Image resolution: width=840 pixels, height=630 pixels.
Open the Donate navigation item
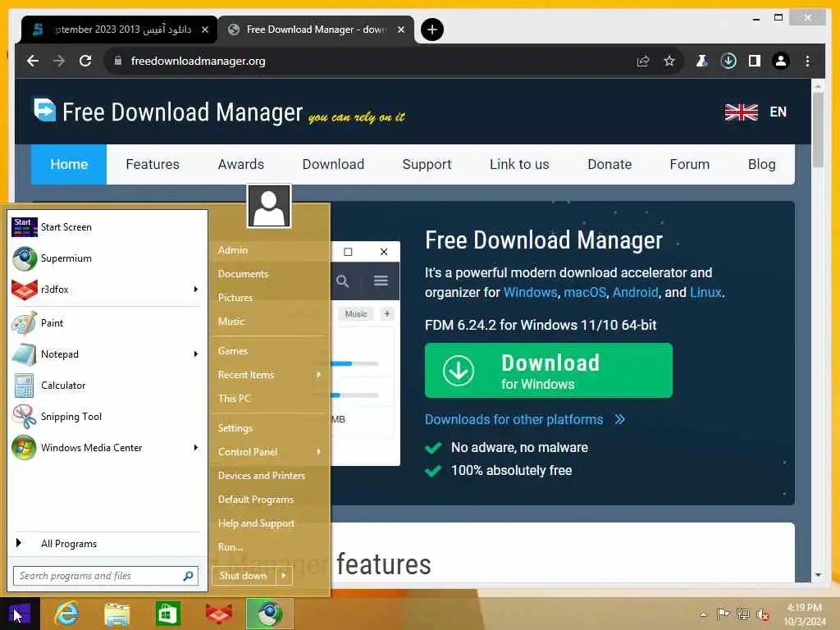(609, 164)
